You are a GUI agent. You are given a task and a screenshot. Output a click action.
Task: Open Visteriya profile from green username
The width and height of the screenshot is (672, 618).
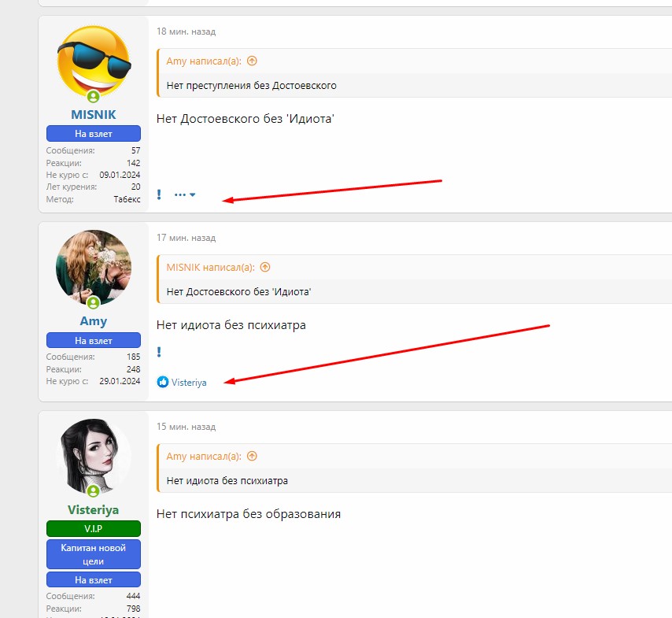click(x=94, y=509)
